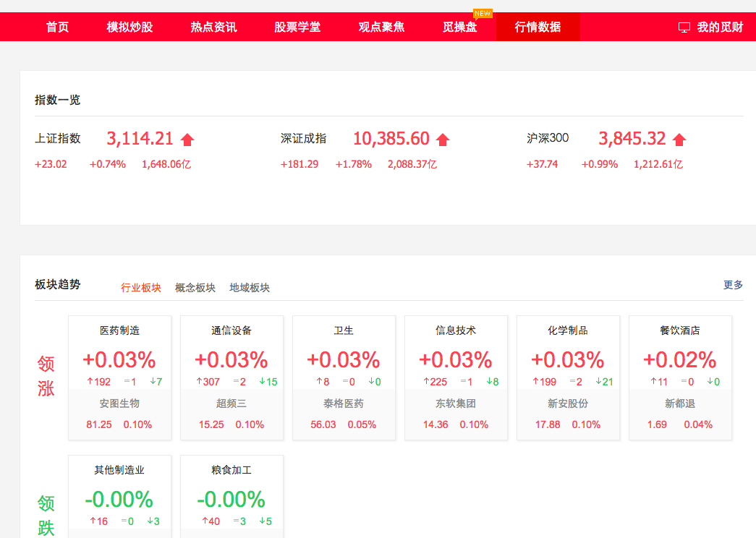The width and height of the screenshot is (756, 538).
Task: Click the 卫生 sector card
Action: (x=344, y=330)
